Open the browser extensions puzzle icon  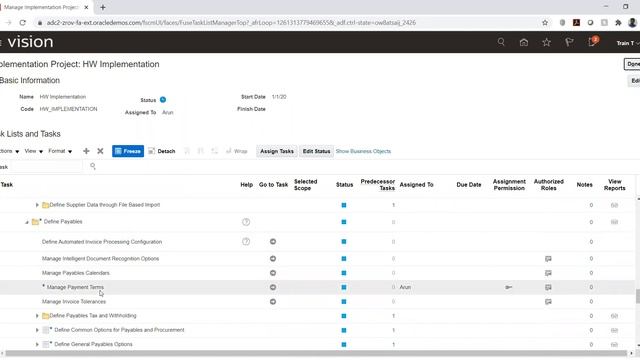point(618,23)
